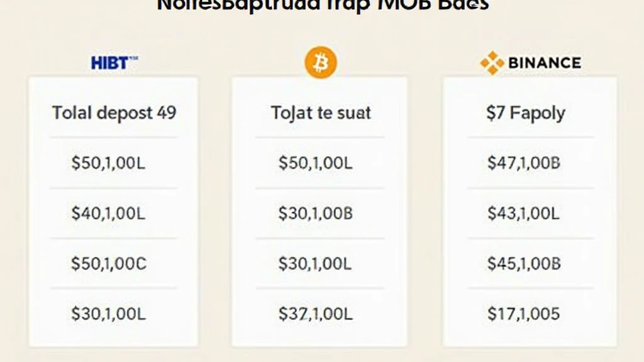Click the $43,1,00L row
Viewport: 644px width, 362px height.
pyautogui.click(x=523, y=213)
